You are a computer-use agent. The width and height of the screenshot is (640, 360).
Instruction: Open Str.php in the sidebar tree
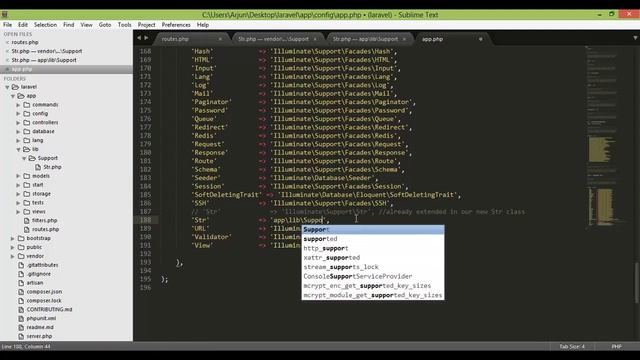(52, 167)
